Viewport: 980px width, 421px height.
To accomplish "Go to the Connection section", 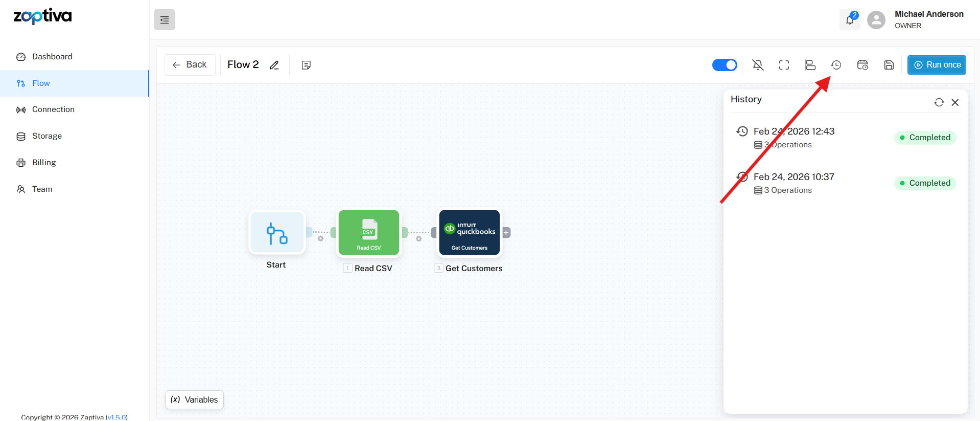I will pyautogui.click(x=53, y=109).
